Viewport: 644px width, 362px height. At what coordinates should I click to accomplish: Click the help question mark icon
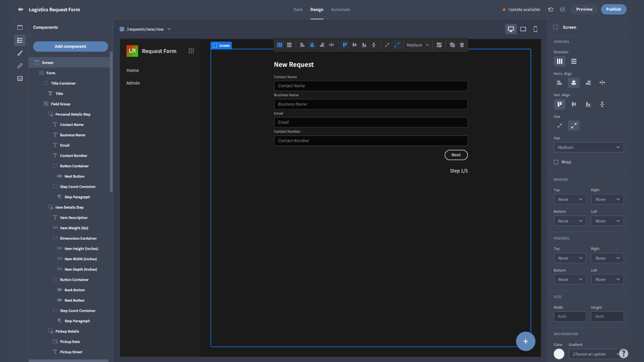coord(623,354)
